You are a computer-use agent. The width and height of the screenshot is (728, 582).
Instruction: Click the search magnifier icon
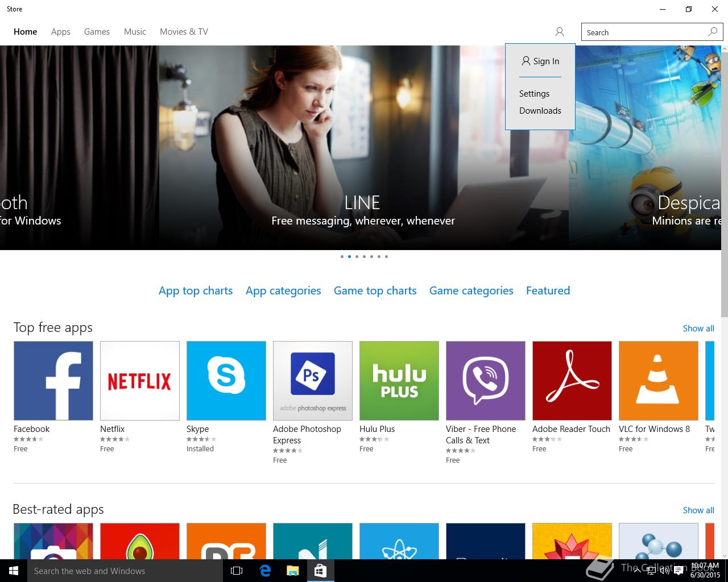point(713,32)
